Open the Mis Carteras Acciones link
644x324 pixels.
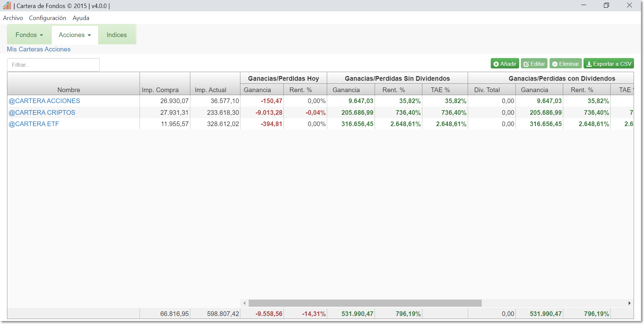pos(39,49)
